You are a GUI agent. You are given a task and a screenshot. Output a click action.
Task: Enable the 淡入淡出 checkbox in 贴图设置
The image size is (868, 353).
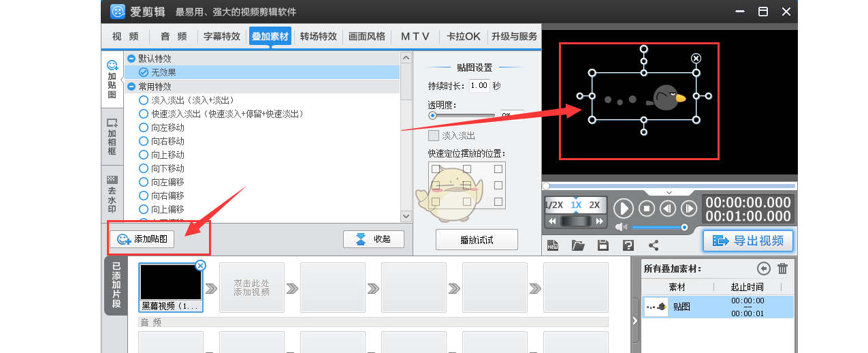(x=434, y=136)
